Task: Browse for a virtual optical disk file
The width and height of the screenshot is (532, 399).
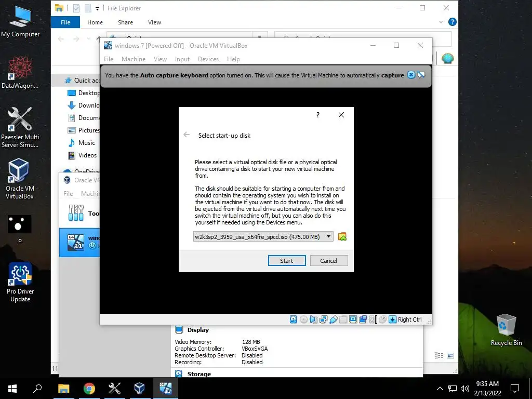Action: tap(342, 236)
